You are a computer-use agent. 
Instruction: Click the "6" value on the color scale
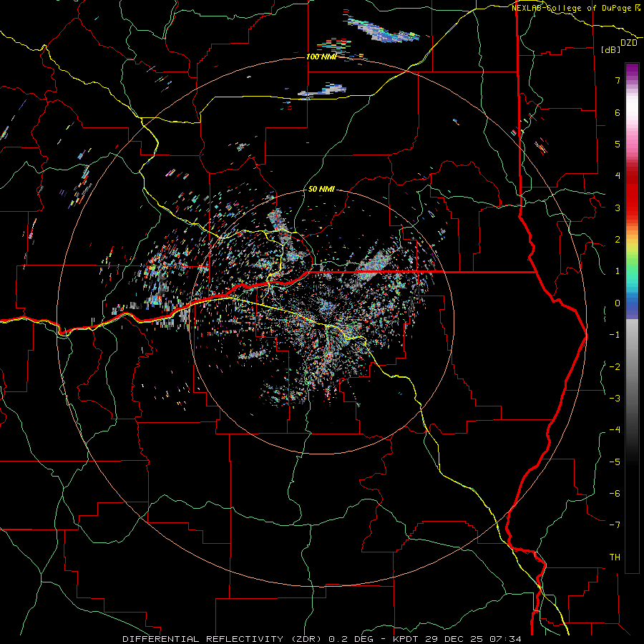[x=618, y=112]
